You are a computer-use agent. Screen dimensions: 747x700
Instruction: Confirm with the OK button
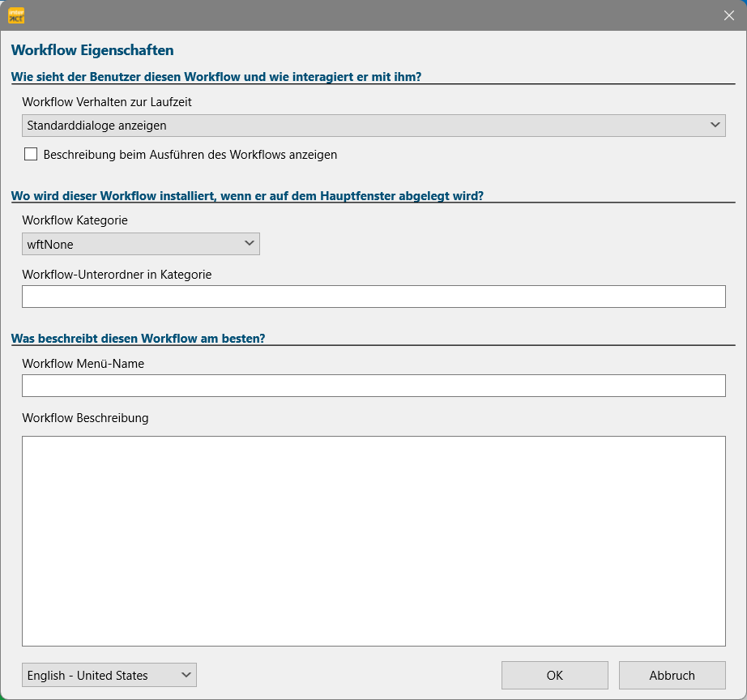(x=554, y=675)
